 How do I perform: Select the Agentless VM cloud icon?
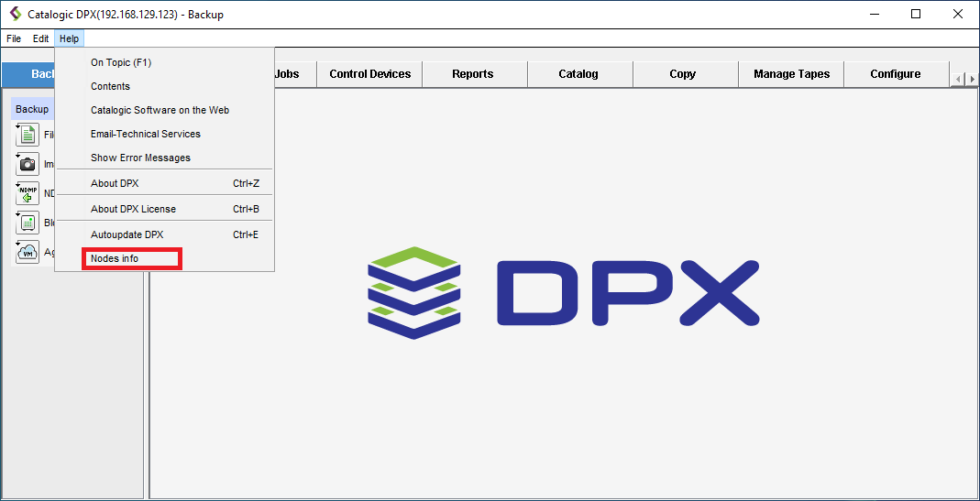[28, 252]
